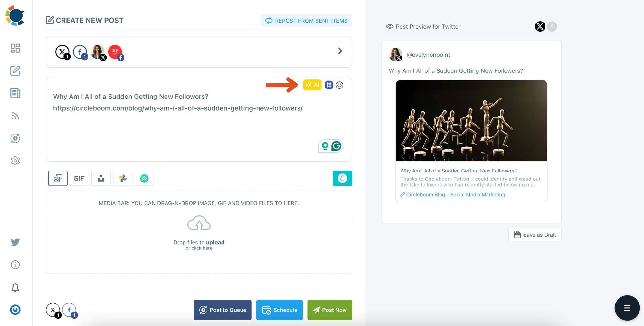Screen dimensions: 644x326
Task: Select Repost From Sent Items
Action: coord(306,20)
